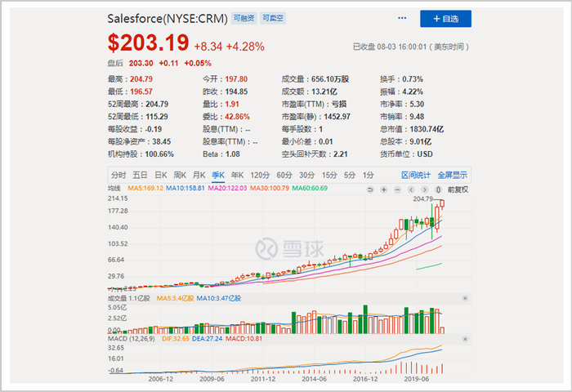The image size is (572, 392).
Task: Zoom in the K-line chart
Action: tap(384, 189)
